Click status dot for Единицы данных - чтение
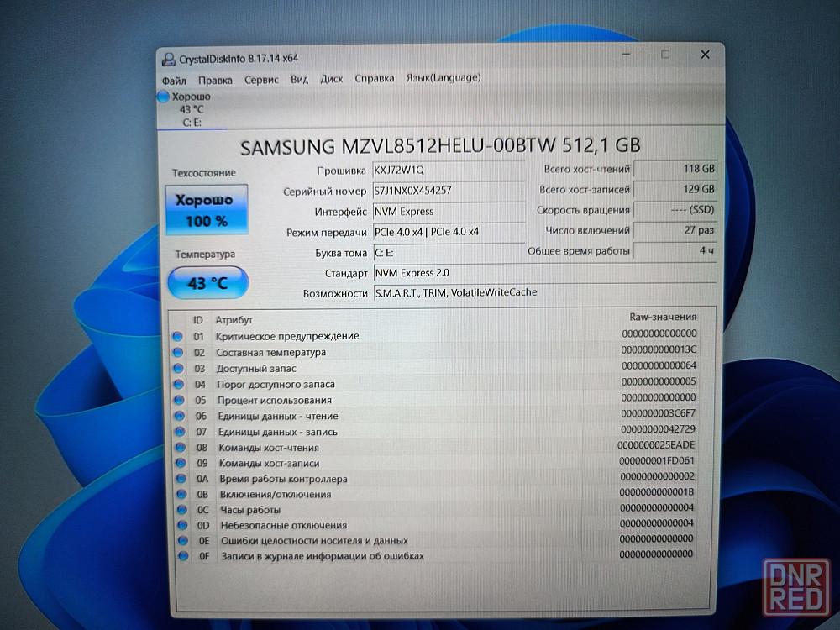The image size is (840, 630). (x=180, y=416)
